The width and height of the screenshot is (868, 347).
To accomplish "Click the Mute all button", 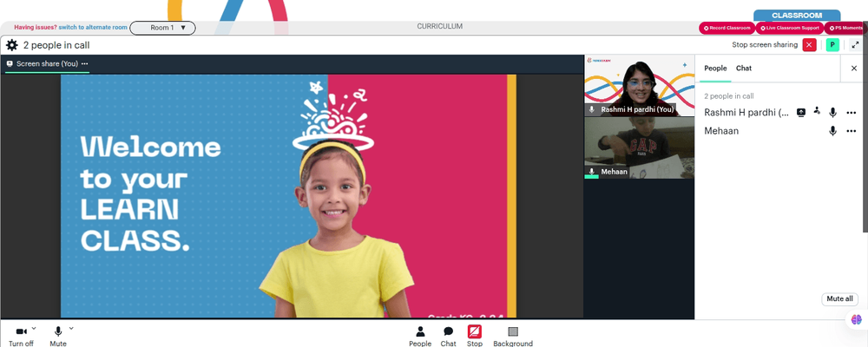I will pyautogui.click(x=839, y=298).
